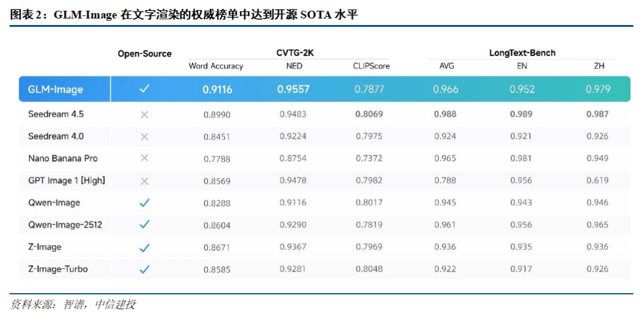Click the blue checkmark for Z-Image
Screen dimensions: 644x317
coord(144,247)
